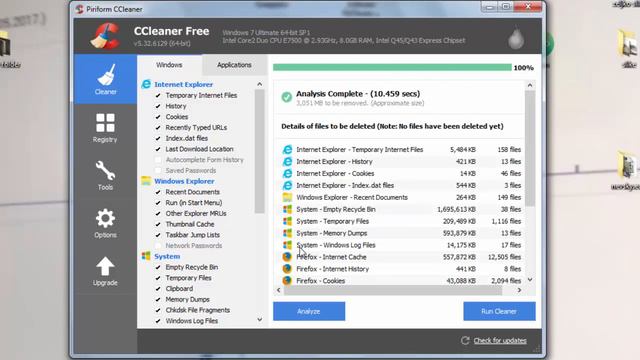Toggle Thumbnail Cache checkbox
Screen dimensions: 640x360
click(x=158, y=224)
